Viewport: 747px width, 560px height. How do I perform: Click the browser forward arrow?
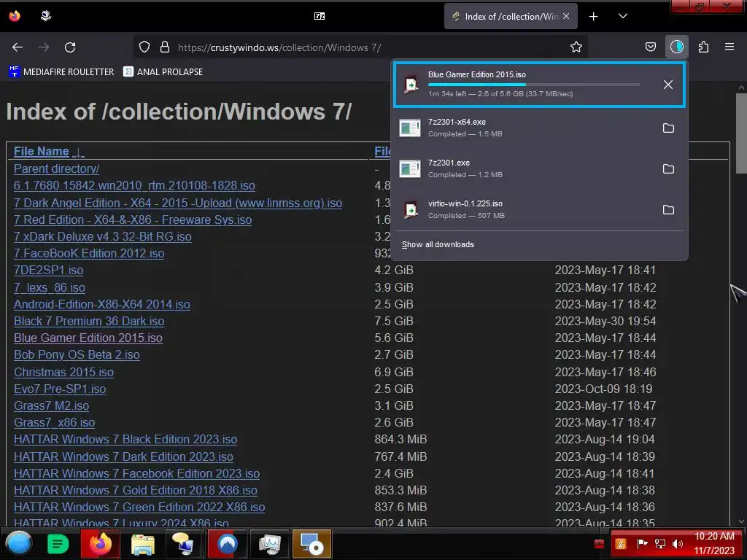[x=44, y=47]
